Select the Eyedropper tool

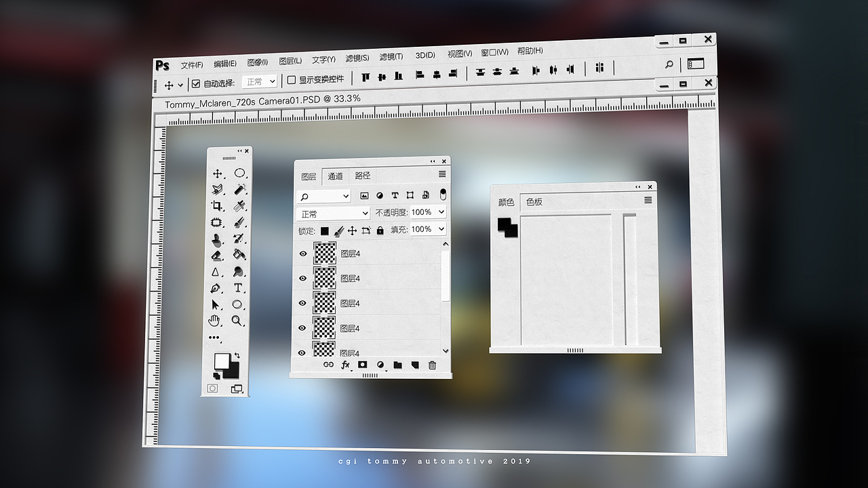pyautogui.click(x=239, y=205)
